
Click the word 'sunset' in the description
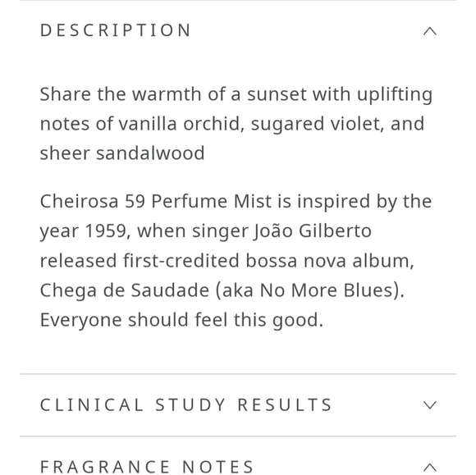(277, 94)
